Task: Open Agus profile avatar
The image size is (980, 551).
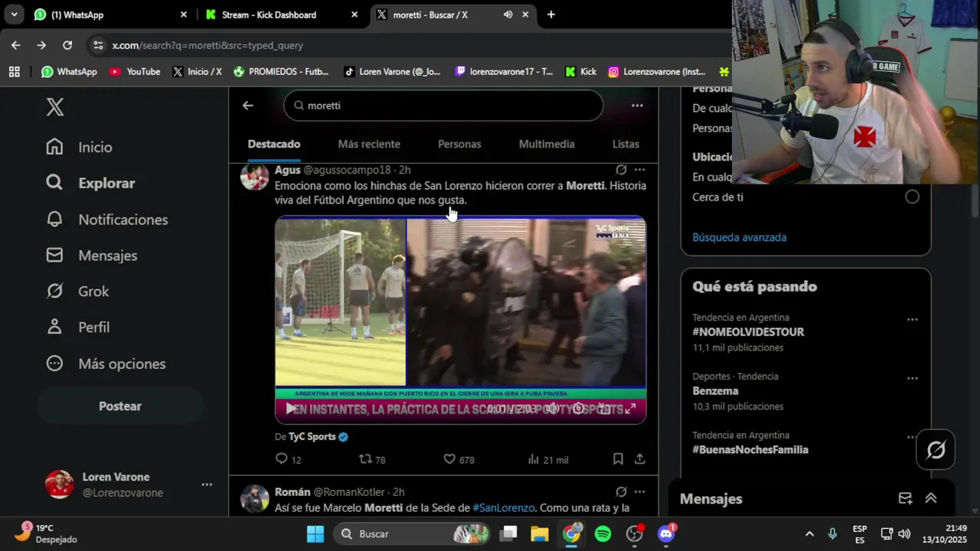Action: (x=255, y=177)
